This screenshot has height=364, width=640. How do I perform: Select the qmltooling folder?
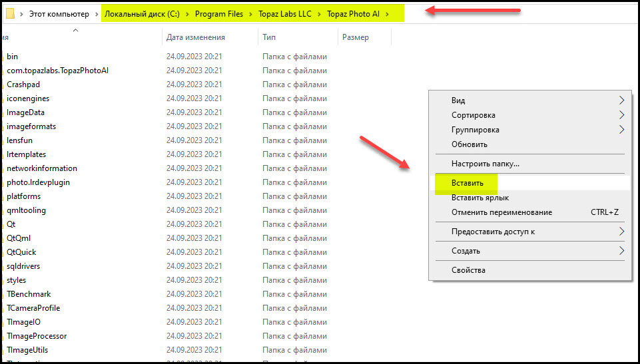coord(26,210)
